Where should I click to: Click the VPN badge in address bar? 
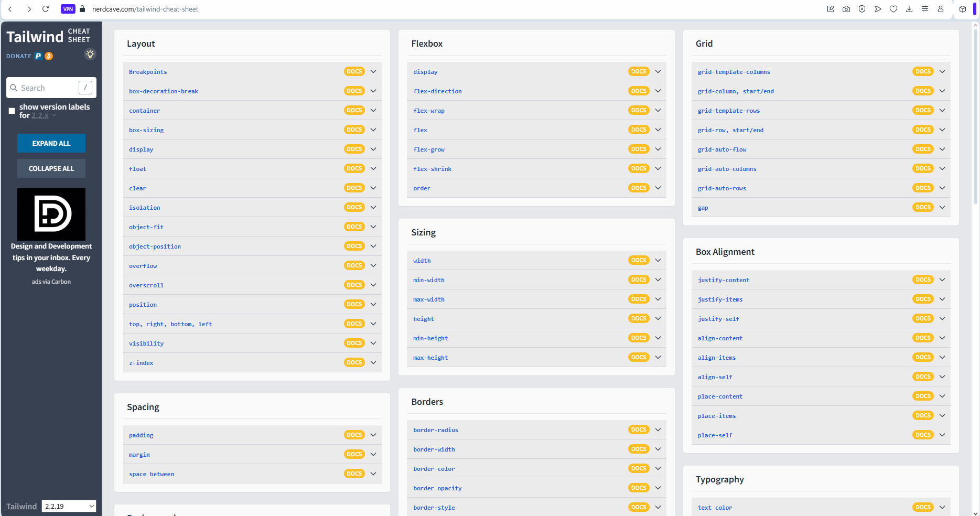68,9
